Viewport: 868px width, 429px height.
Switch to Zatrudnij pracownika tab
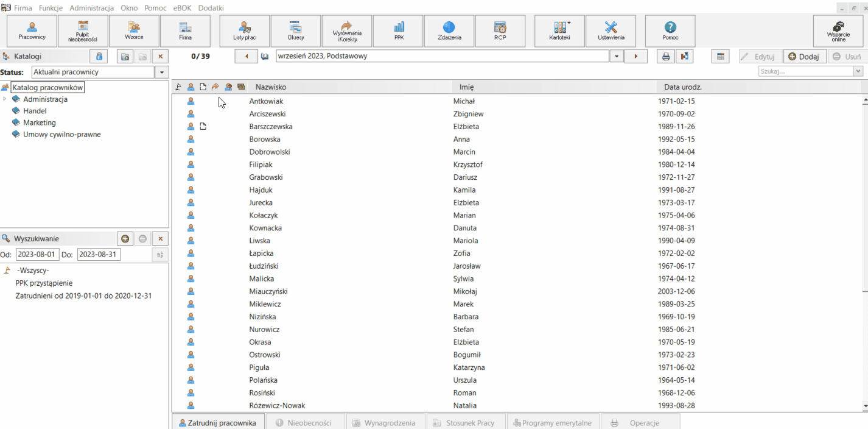[218, 422]
